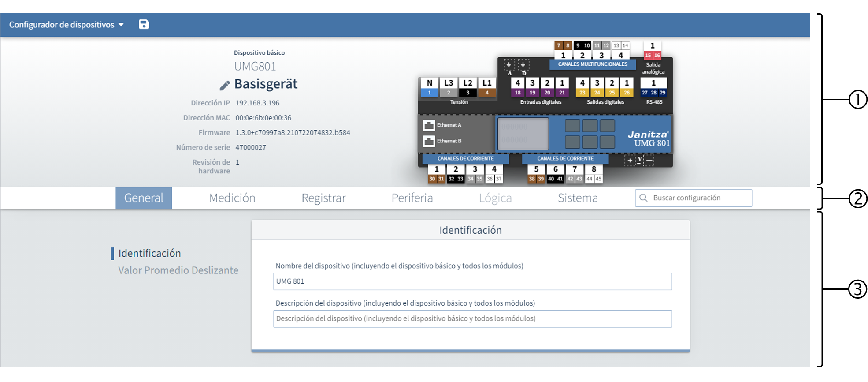Screen dimensions: 868x382
Task: Click the Basisgerät device name
Action: 266,84
